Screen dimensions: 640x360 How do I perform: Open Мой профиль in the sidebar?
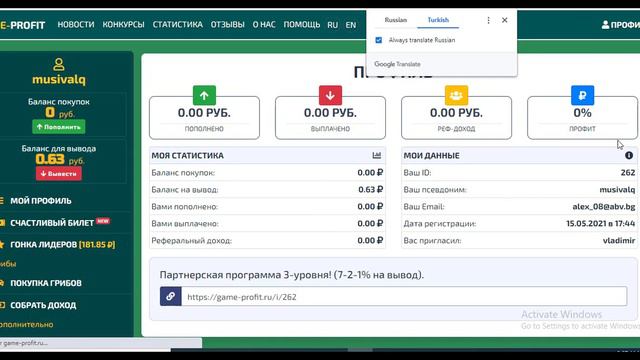coord(41,201)
